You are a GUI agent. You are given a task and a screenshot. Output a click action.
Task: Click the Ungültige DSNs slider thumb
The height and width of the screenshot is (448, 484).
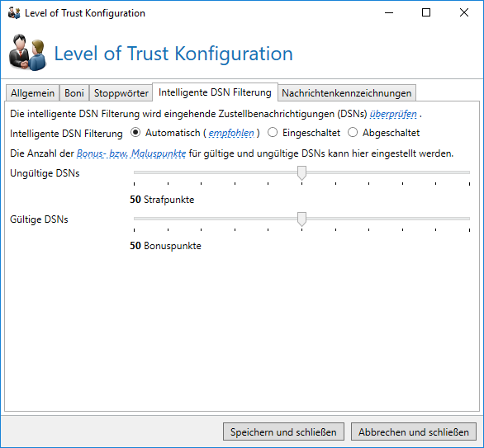pos(301,172)
